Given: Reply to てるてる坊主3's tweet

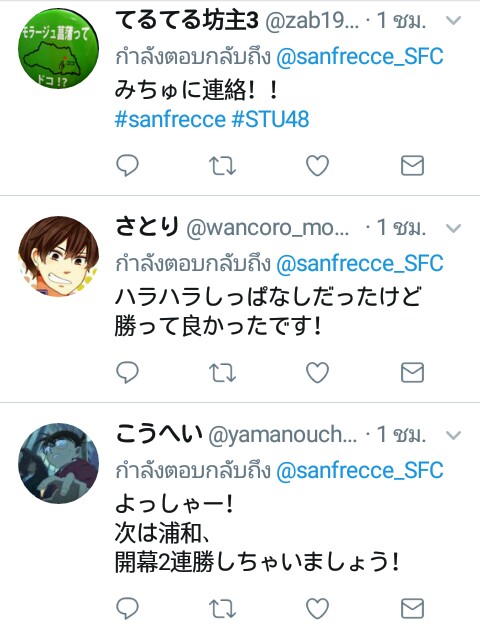Looking at the screenshot, I should 128,166.
